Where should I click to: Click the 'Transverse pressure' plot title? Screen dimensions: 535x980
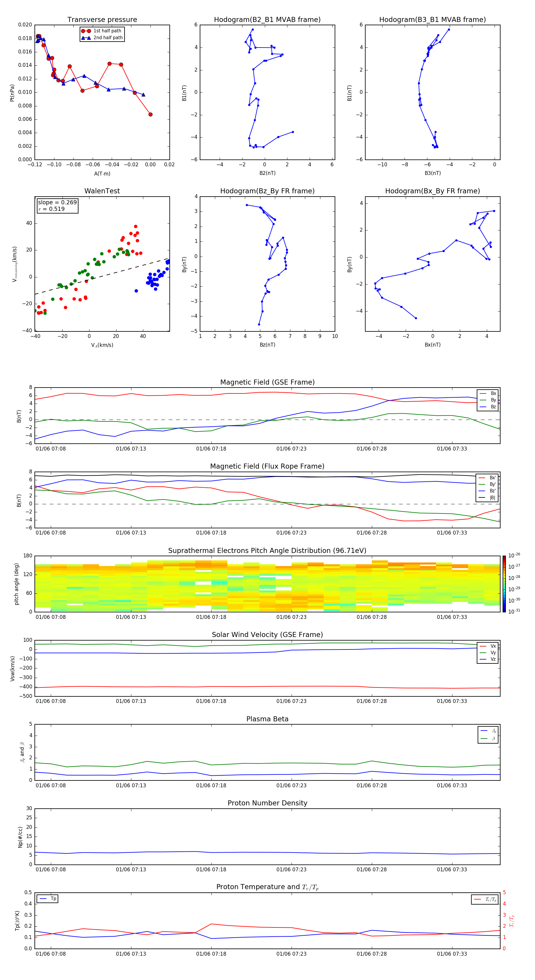click(102, 20)
